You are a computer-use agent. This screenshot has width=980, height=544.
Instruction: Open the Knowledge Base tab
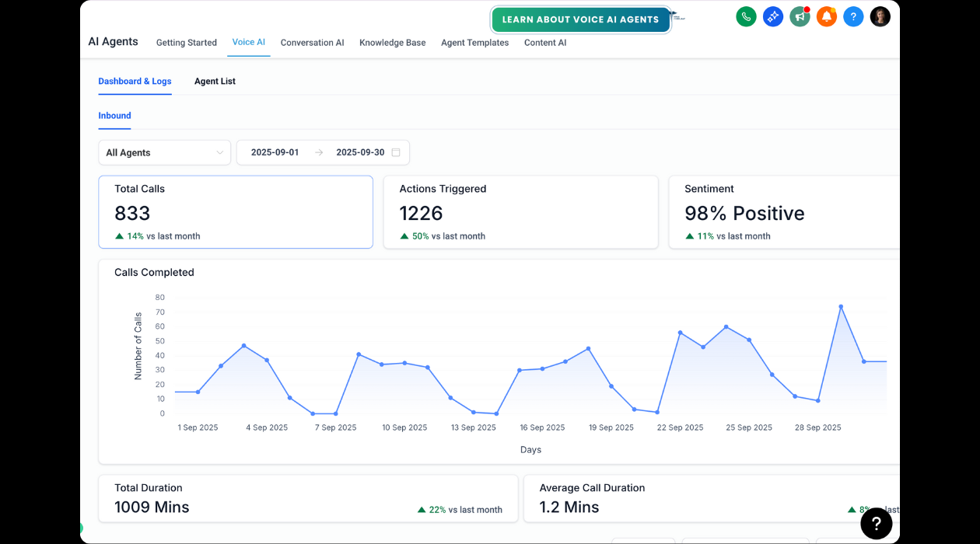coord(392,43)
